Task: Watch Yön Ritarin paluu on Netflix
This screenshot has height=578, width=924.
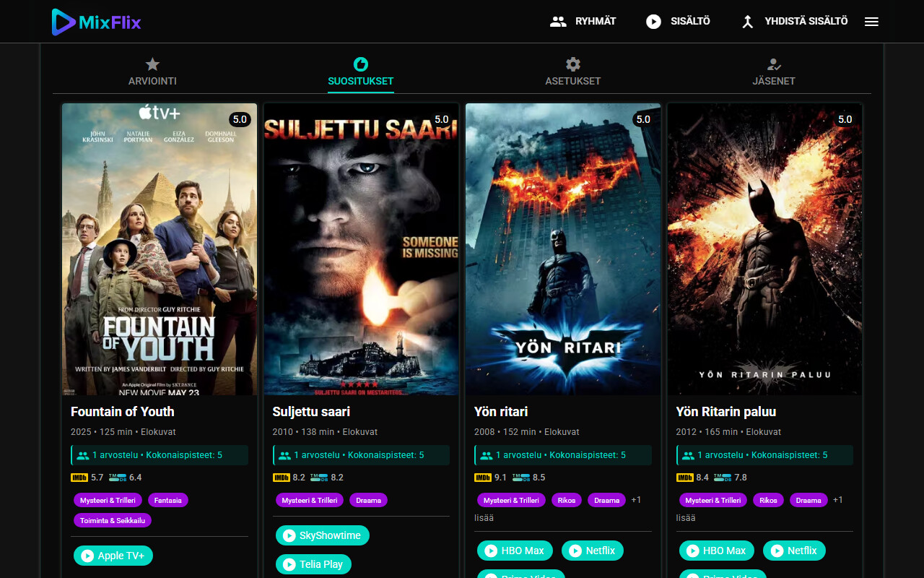Action: click(794, 551)
